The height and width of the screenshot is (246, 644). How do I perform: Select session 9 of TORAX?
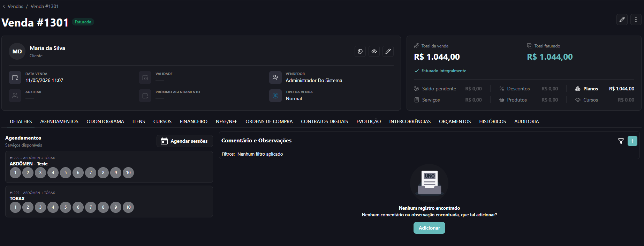pos(116,207)
